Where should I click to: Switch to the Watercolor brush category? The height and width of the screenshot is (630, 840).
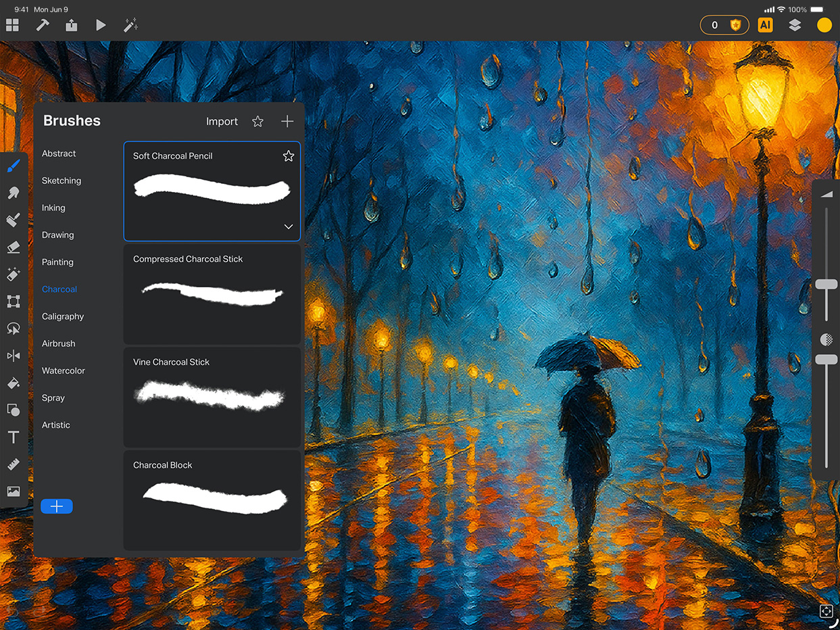[64, 370]
